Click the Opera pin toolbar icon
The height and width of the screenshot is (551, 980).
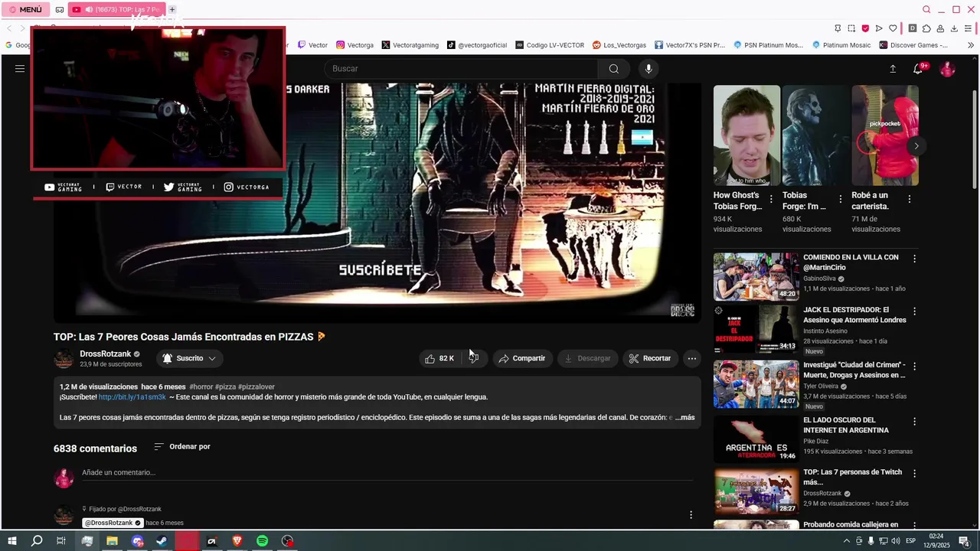838,28
